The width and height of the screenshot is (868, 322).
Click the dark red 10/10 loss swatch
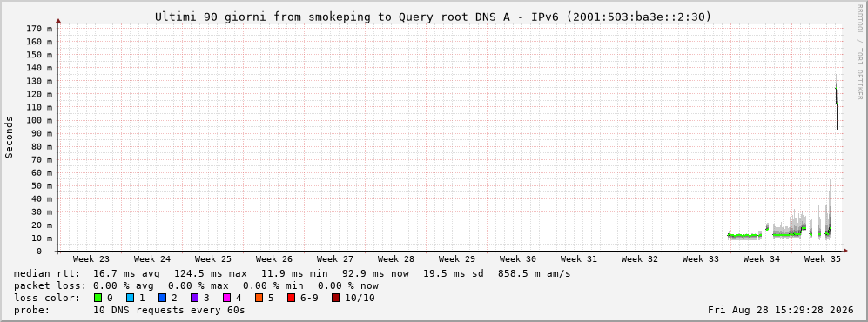[x=335, y=298]
